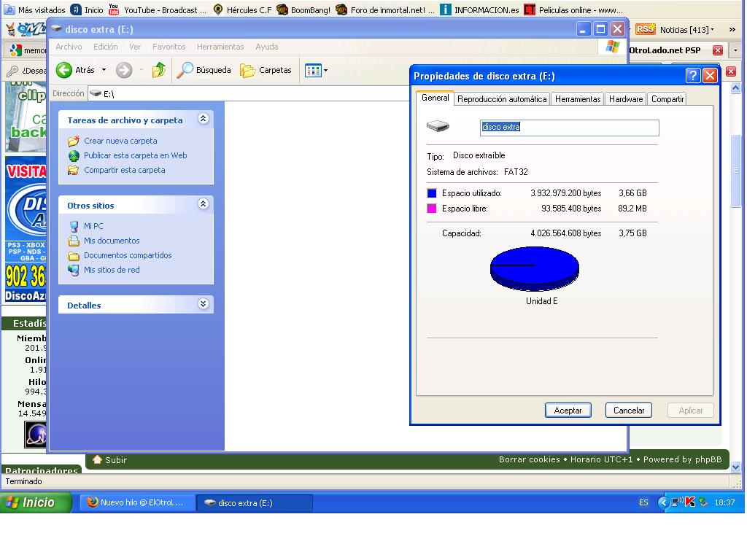Collapse the Otros sitios panel
This screenshot has height=560, width=747.
click(204, 205)
